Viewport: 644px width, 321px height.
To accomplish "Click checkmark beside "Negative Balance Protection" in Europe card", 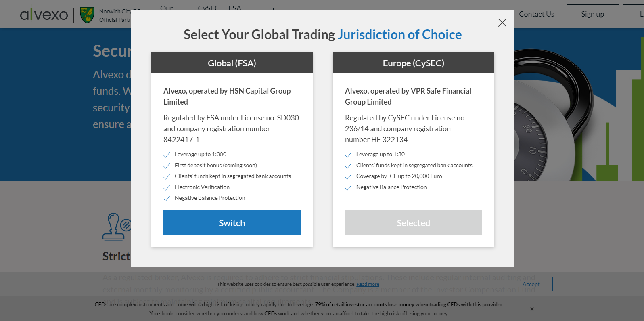I will [348, 187].
